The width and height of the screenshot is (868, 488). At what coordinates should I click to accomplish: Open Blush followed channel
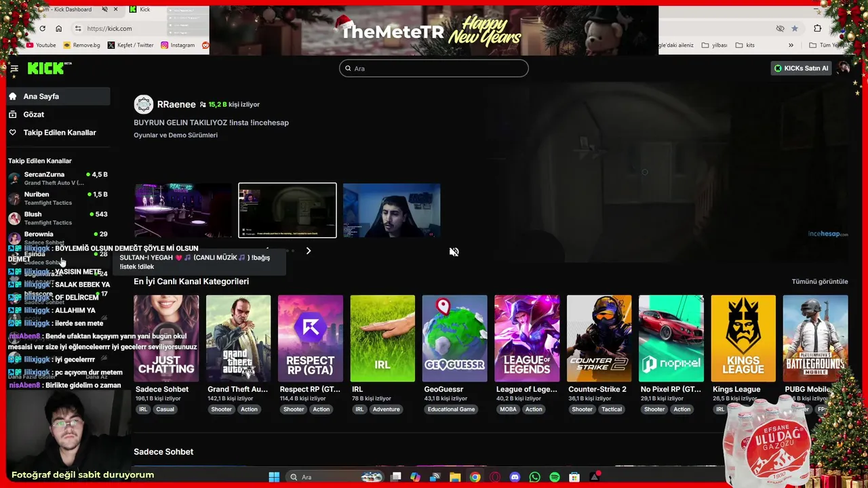pos(58,218)
